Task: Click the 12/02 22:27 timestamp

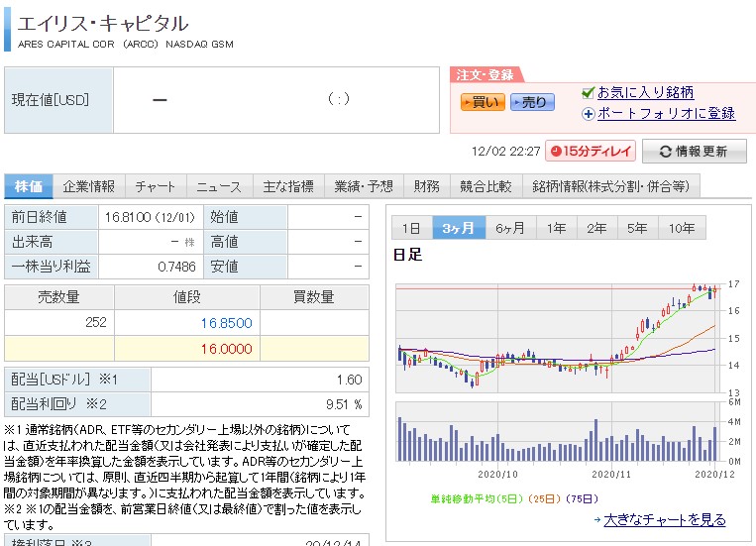Action: (x=505, y=152)
